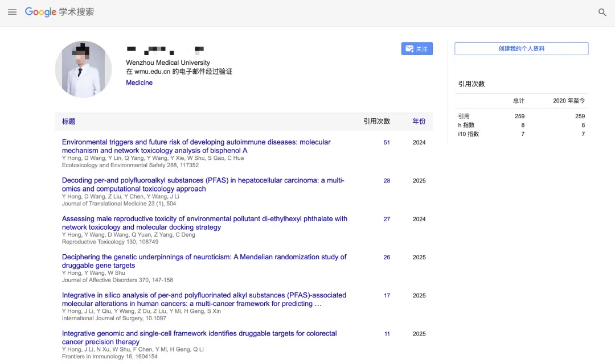Open the hamburger navigation menu
The width and height of the screenshot is (615, 364).
pyautogui.click(x=12, y=11)
